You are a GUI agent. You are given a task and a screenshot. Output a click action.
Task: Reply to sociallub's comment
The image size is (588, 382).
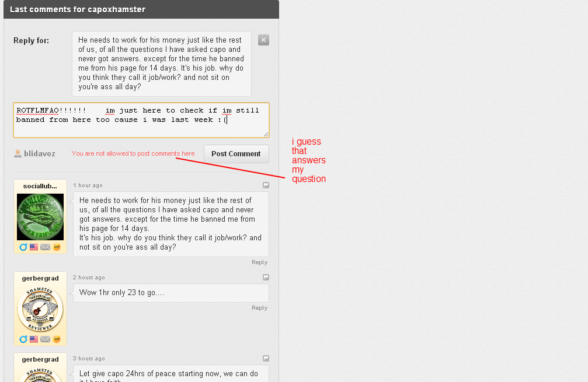259,262
